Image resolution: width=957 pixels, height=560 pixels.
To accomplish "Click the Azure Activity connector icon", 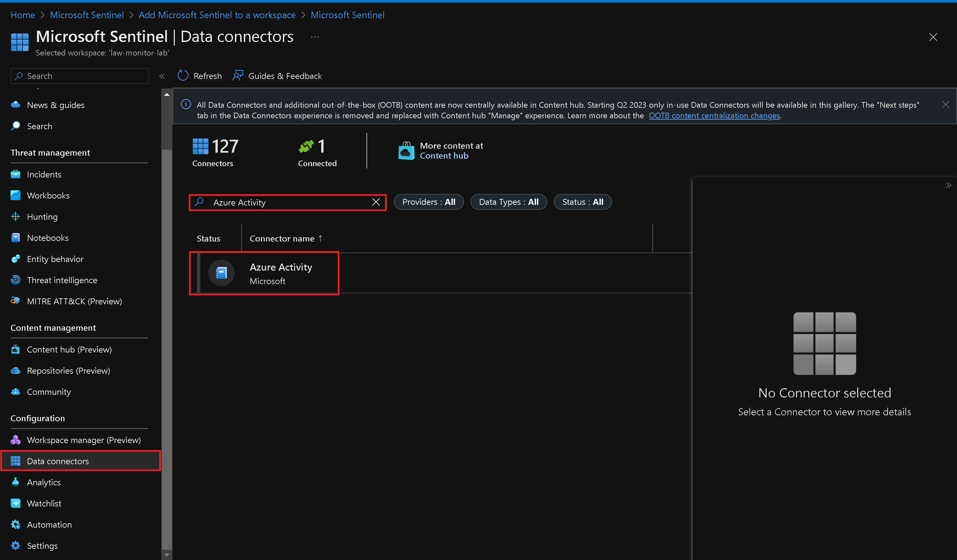I will (x=221, y=273).
